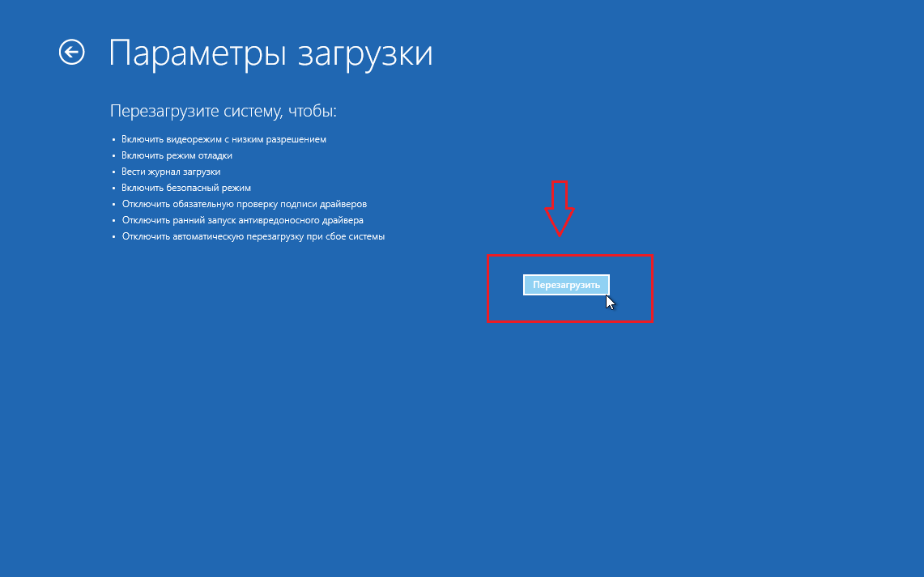Click the bullet before Включить режим отладки
Viewport: 924px width, 577px height.
click(114, 156)
